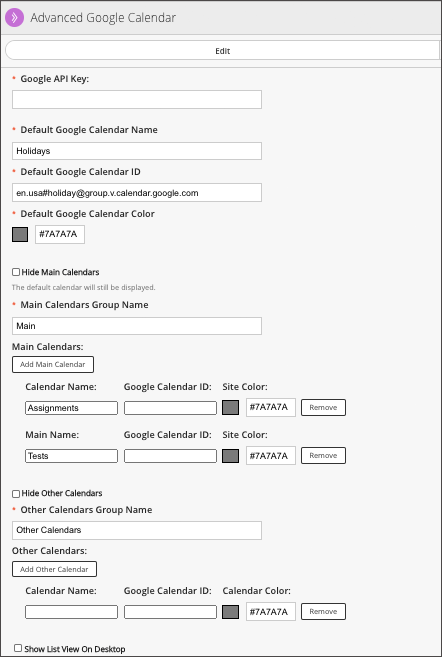Click the purple chevron icon beside Advanced Google Calendar
442x657 pixels.
[x=14, y=18]
